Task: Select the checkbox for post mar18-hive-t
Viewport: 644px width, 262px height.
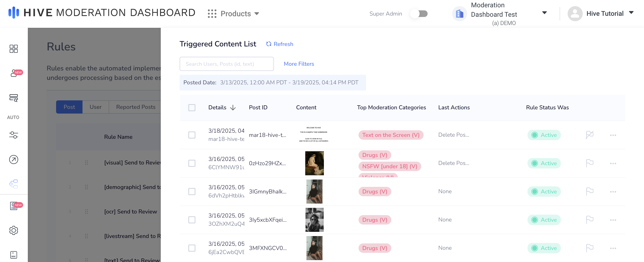Action: 192,135
